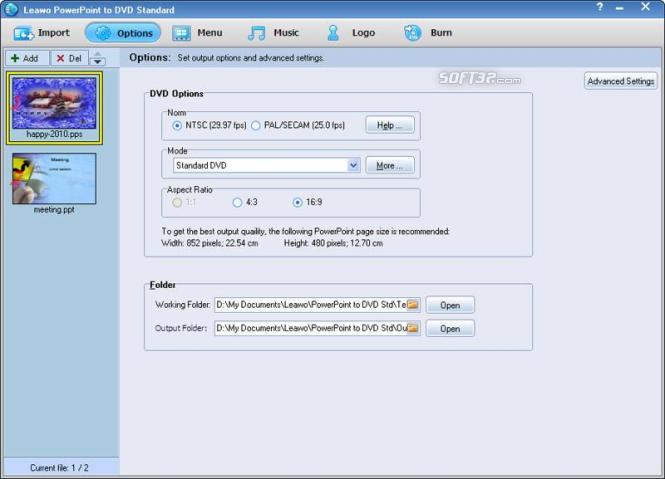Open the Output Folder
665x479 pixels.
coord(450,328)
